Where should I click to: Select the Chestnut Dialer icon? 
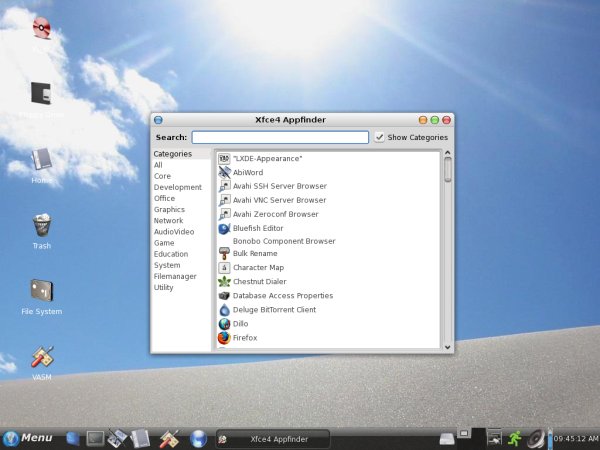click(x=224, y=282)
